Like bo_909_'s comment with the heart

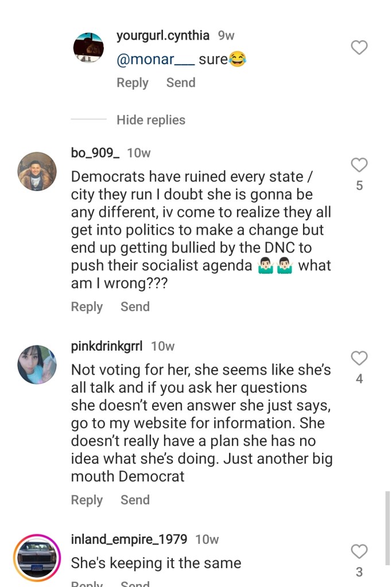(x=359, y=165)
